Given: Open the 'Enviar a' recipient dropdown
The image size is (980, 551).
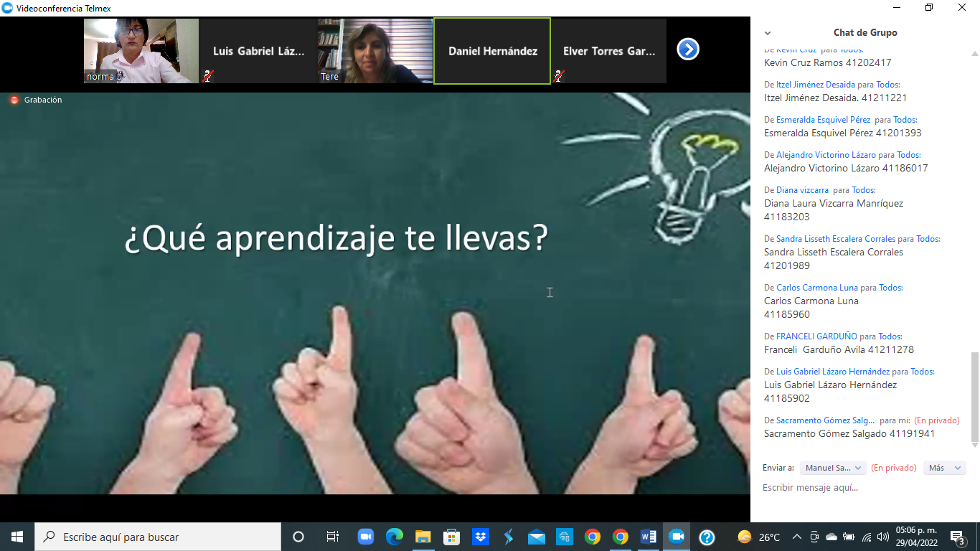Looking at the screenshot, I should coord(833,468).
